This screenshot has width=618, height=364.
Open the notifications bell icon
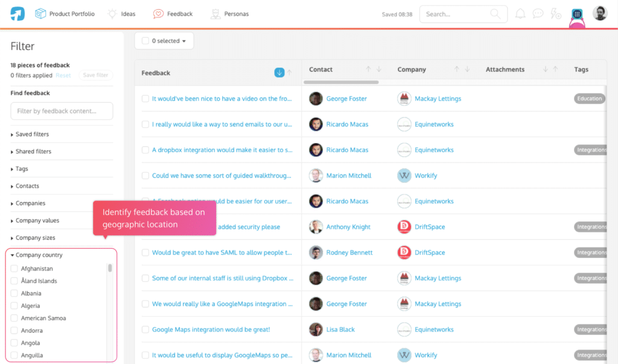click(x=520, y=14)
